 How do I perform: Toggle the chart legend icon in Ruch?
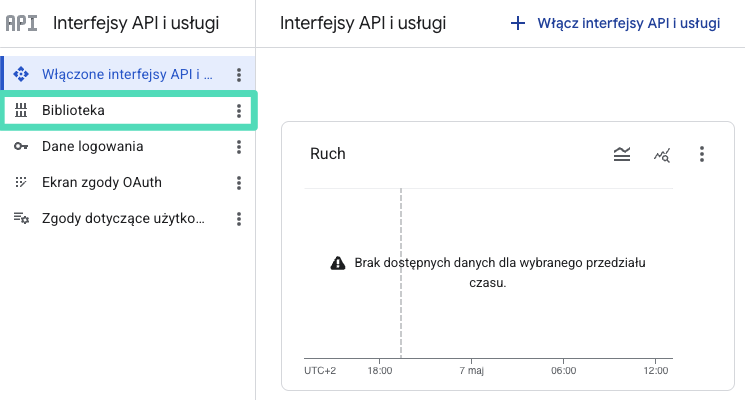[622, 154]
